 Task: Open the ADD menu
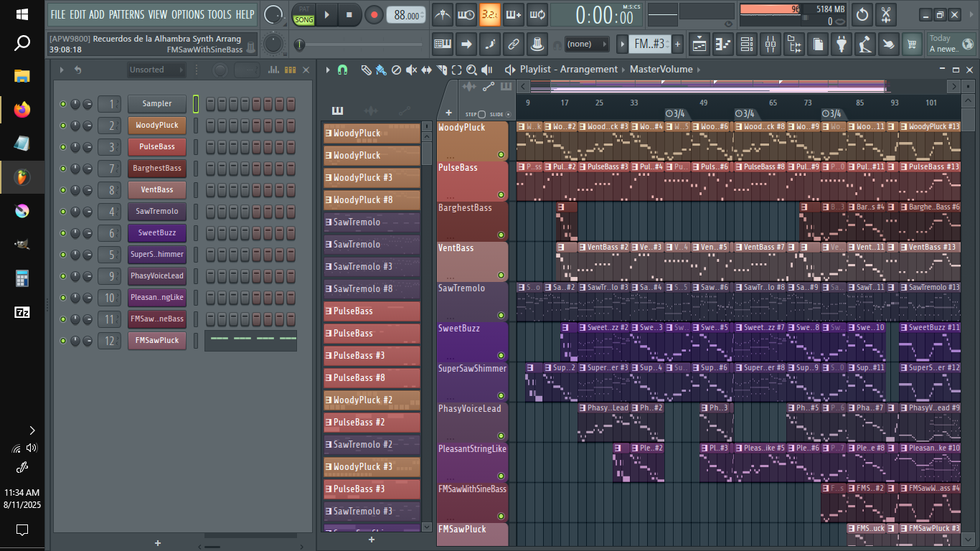coord(97,14)
